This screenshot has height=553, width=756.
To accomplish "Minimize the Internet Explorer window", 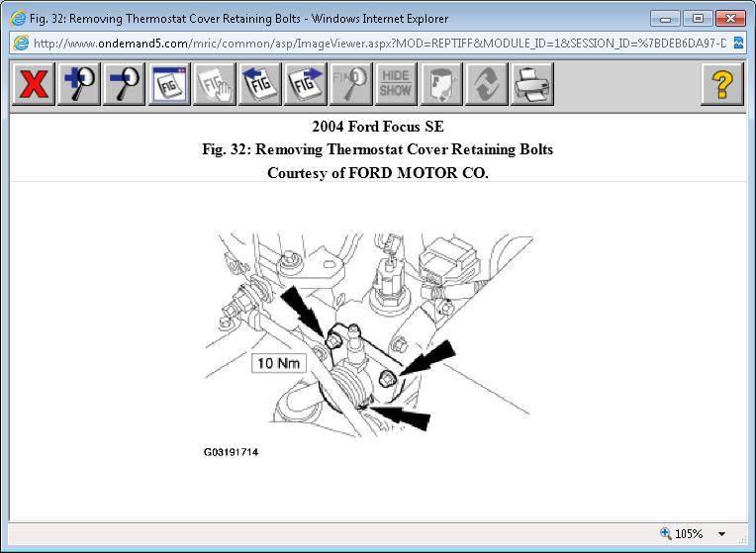I will pos(665,19).
